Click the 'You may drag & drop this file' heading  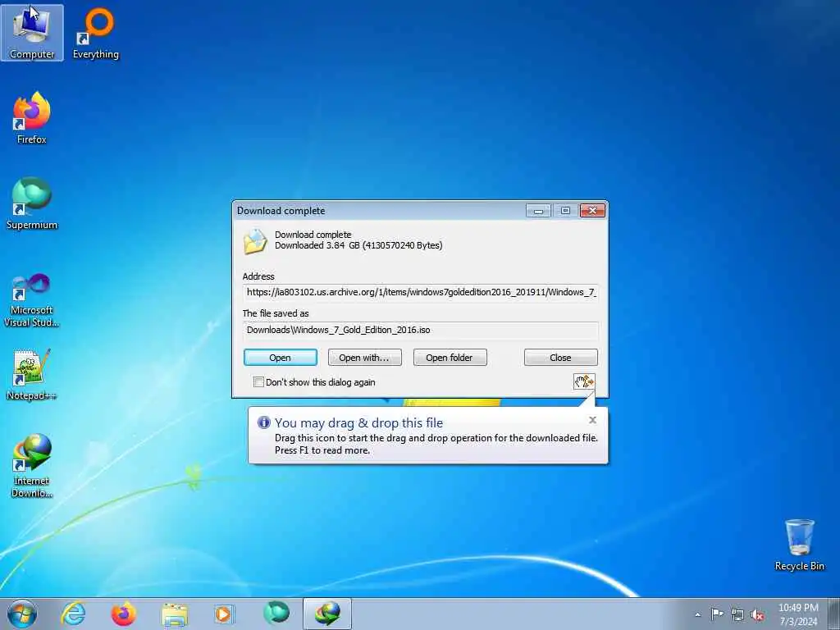click(359, 422)
